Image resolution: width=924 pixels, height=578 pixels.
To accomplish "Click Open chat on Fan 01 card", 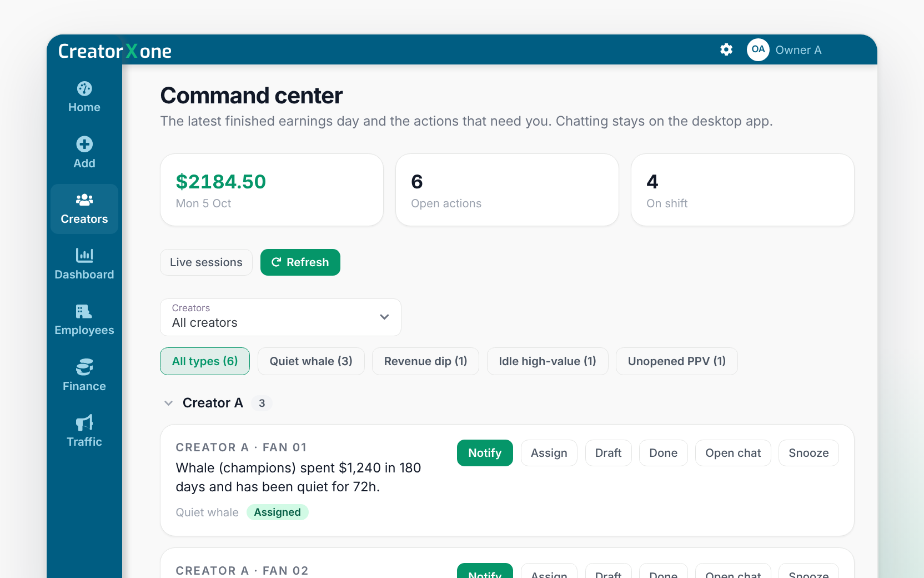I will coord(733,453).
